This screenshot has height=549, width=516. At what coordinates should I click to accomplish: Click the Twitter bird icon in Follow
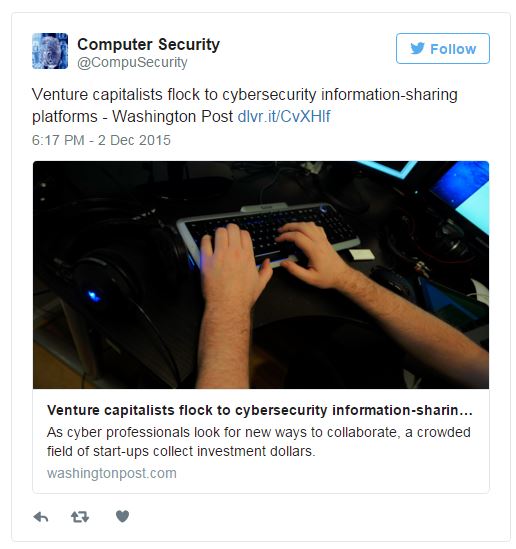pyautogui.click(x=418, y=48)
